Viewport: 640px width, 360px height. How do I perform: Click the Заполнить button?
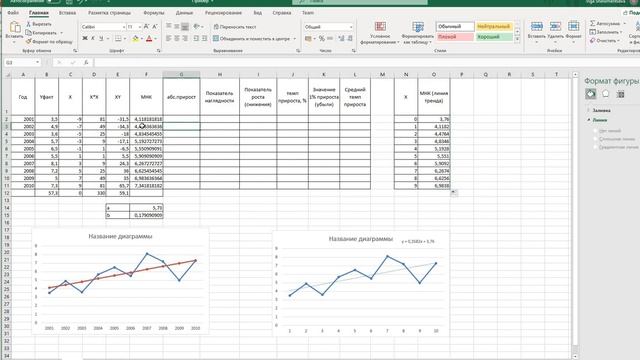(605, 32)
